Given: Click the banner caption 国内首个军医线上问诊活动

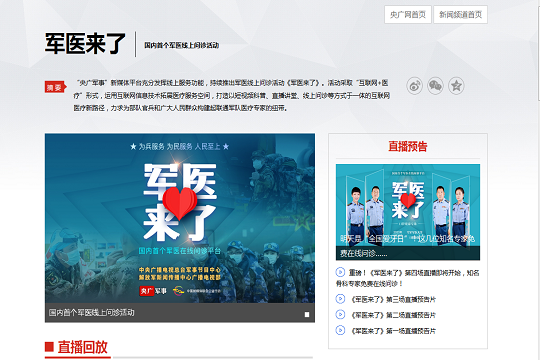Looking at the screenshot, I should [92, 313].
